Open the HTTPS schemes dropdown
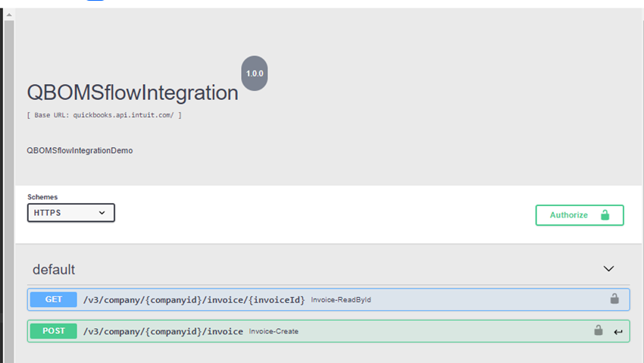Image resolution: width=644 pixels, height=363 pixels. click(71, 213)
